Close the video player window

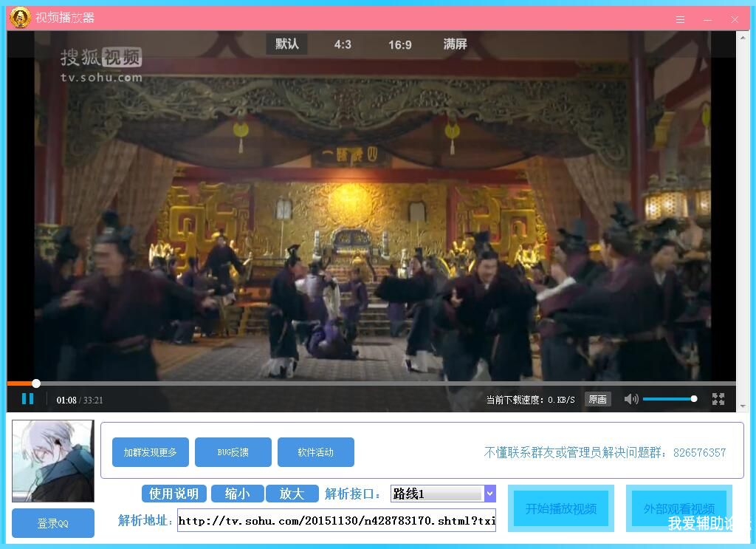735,19
